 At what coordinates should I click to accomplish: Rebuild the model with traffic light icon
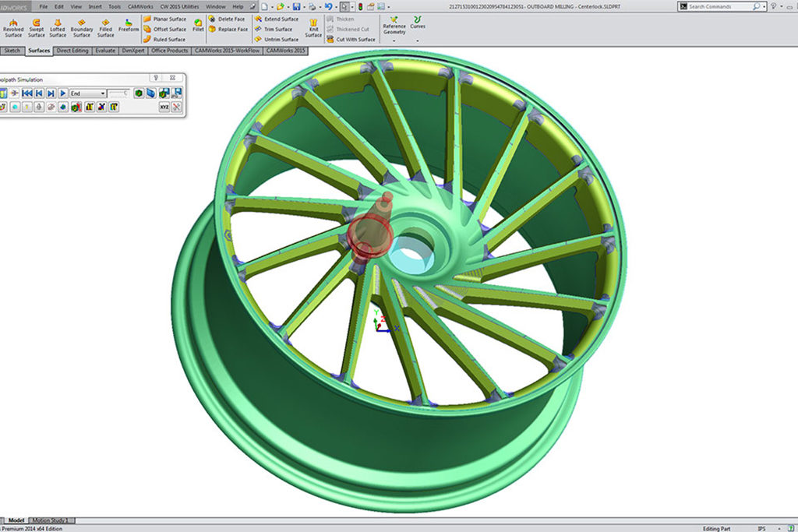click(360, 6)
